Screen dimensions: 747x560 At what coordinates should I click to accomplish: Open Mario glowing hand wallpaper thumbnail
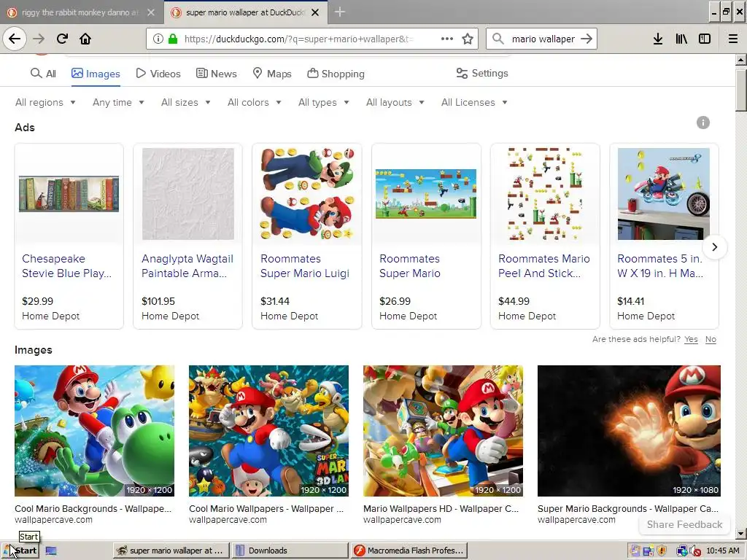(629, 430)
